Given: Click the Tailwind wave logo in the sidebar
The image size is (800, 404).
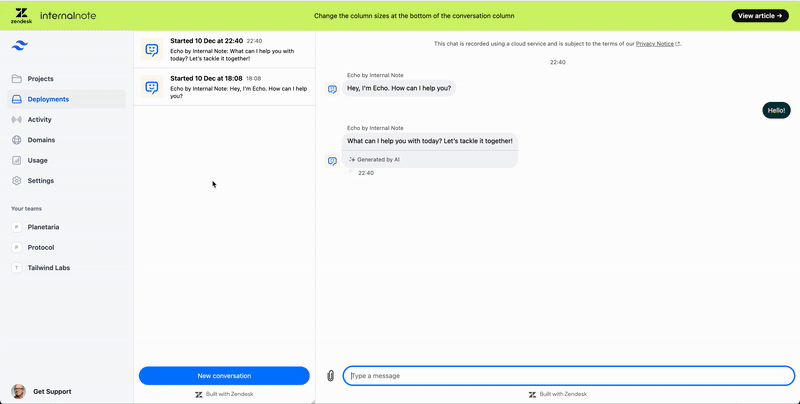Looking at the screenshot, I should click(x=19, y=46).
